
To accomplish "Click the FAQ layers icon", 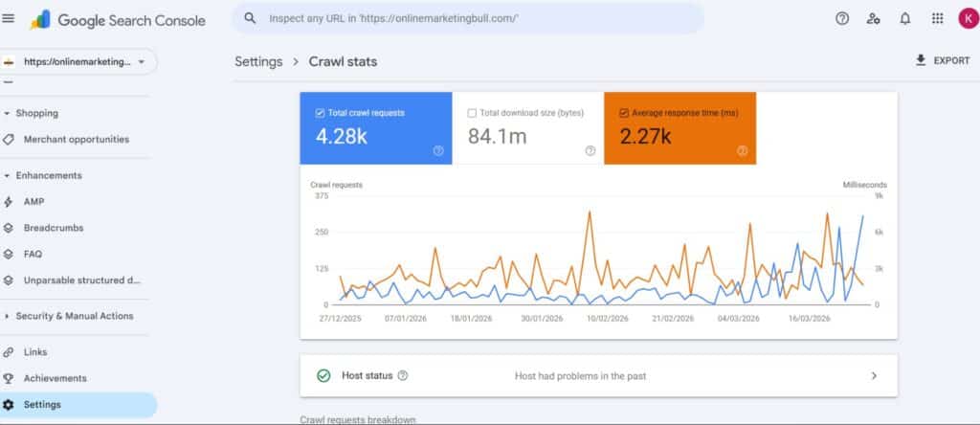I will (8, 255).
